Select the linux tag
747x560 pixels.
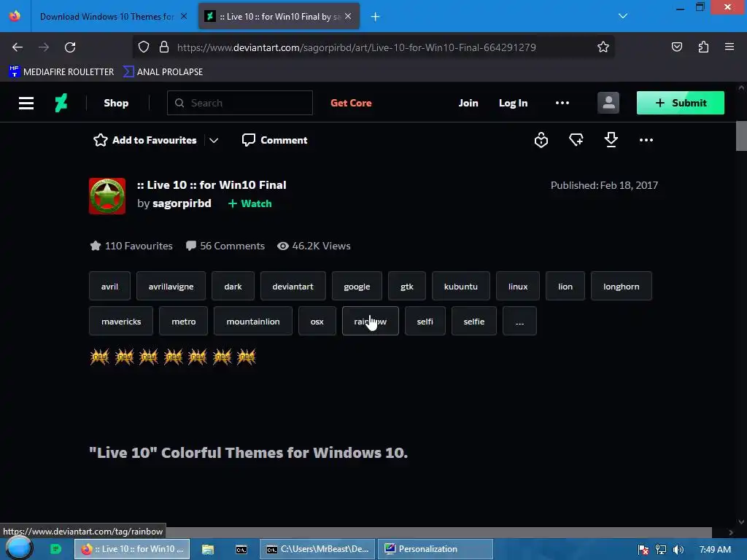tap(518, 286)
